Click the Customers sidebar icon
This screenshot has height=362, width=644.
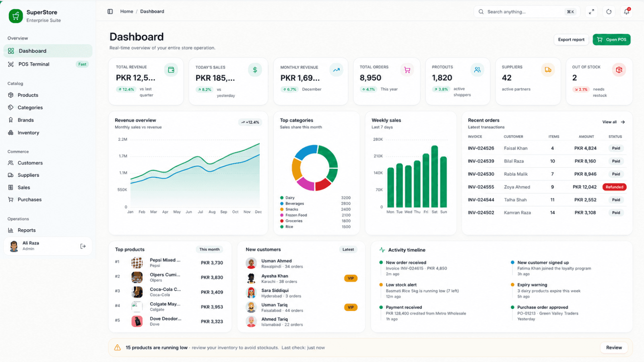[11, 163]
